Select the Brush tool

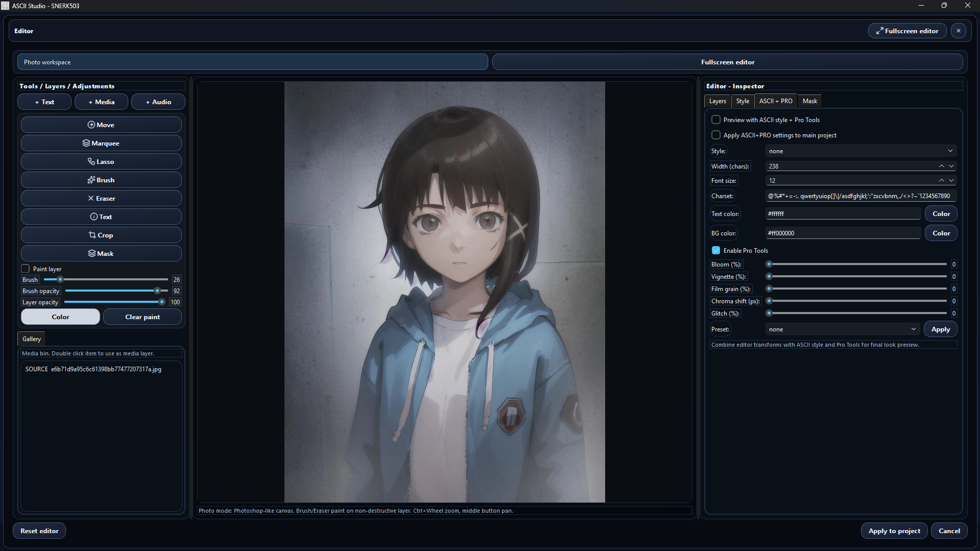pyautogui.click(x=101, y=180)
